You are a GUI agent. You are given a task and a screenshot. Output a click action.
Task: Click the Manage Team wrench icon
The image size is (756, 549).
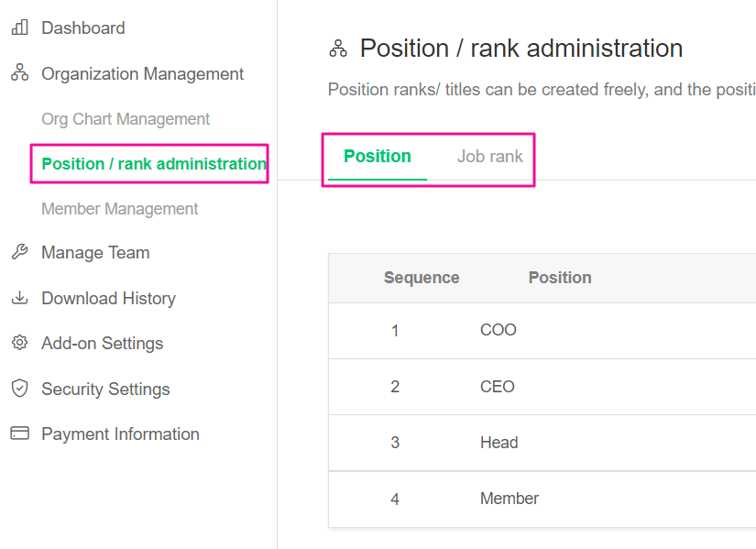tap(19, 253)
